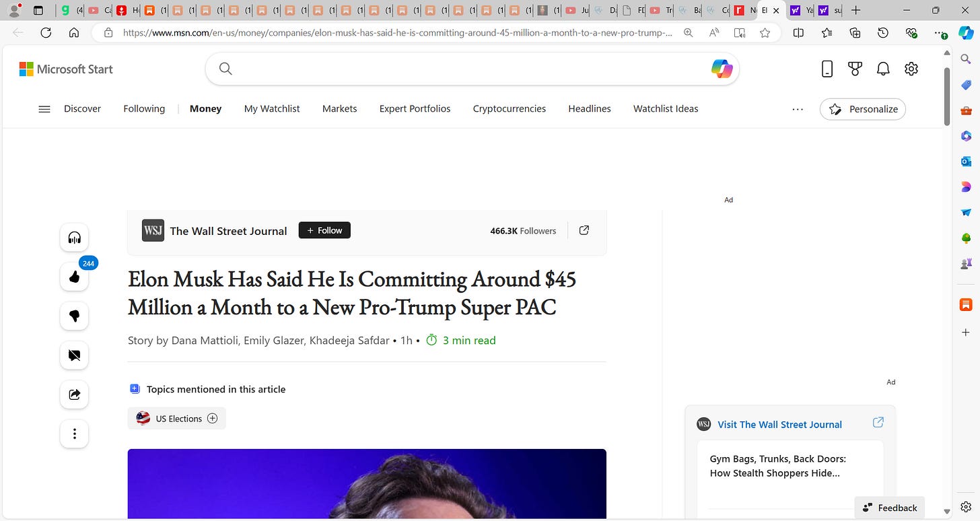Viewport: 980px width, 521px height.
Task: Like the article with thumbs up
Action: 74,277
